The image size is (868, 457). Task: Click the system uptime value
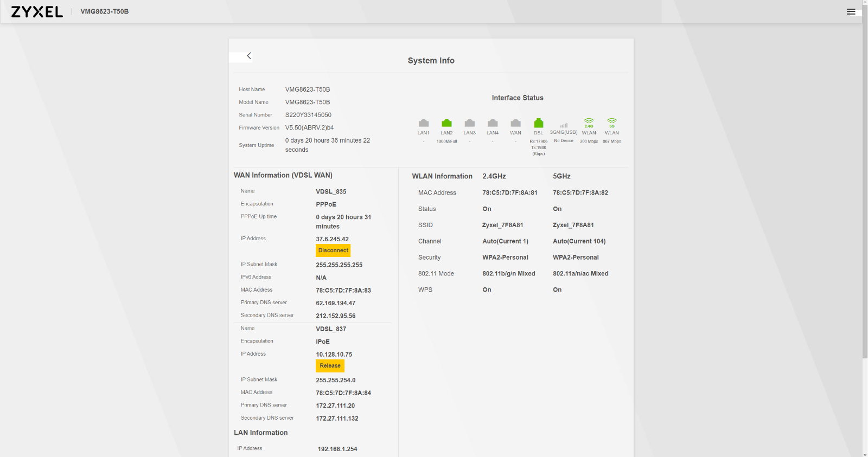[x=328, y=145]
